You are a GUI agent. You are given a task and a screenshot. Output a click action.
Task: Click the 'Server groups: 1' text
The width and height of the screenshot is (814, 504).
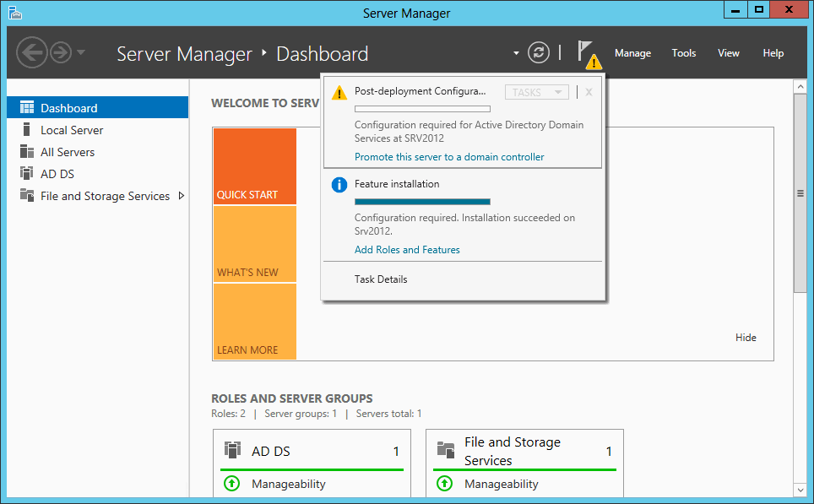[x=301, y=414]
